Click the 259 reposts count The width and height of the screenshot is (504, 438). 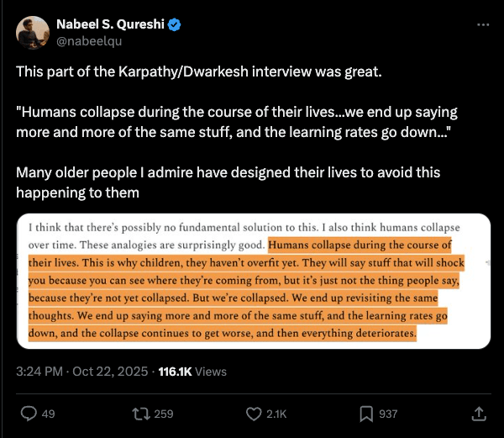tap(164, 414)
